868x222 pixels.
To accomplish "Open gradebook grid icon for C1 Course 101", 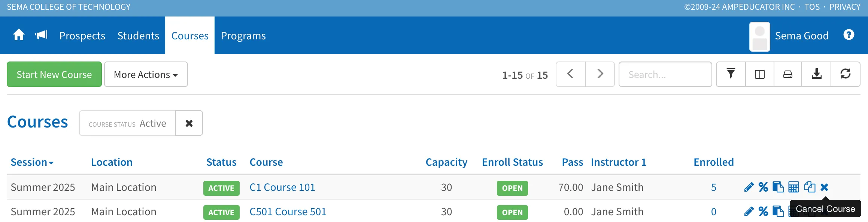I will tap(793, 187).
